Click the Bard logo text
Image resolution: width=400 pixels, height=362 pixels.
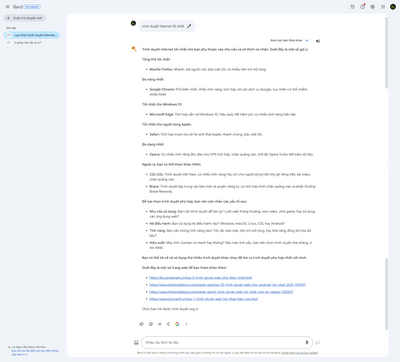(17, 7)
